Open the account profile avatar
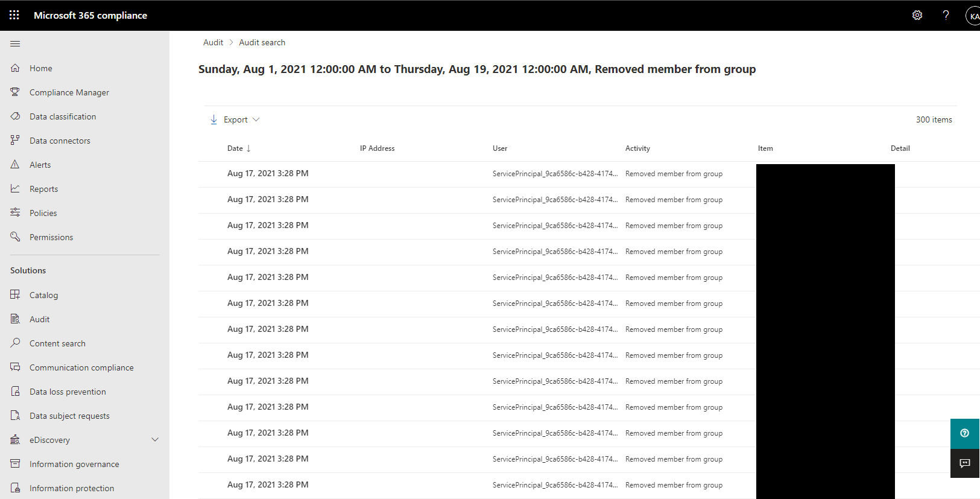The width and height of the screenshot is (980, 499). (973, 16)
